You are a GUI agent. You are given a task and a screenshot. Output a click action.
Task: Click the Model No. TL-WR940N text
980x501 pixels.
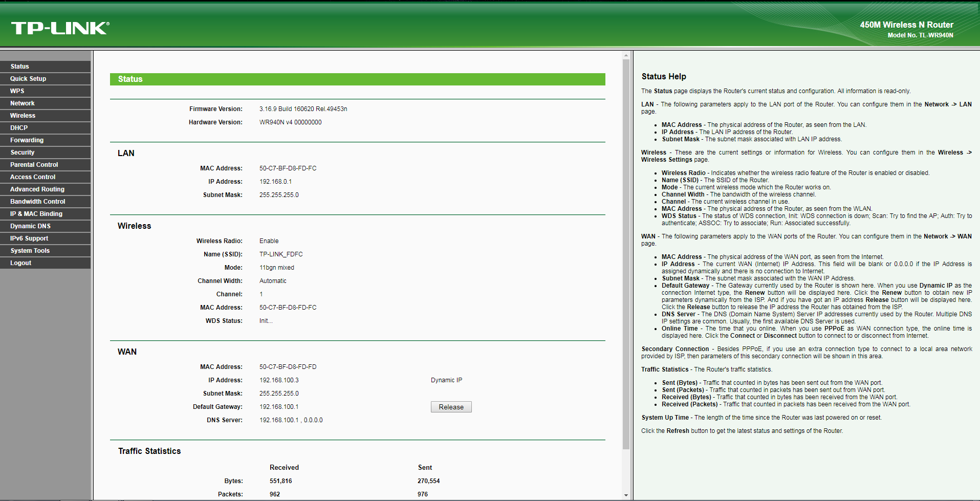920,35
